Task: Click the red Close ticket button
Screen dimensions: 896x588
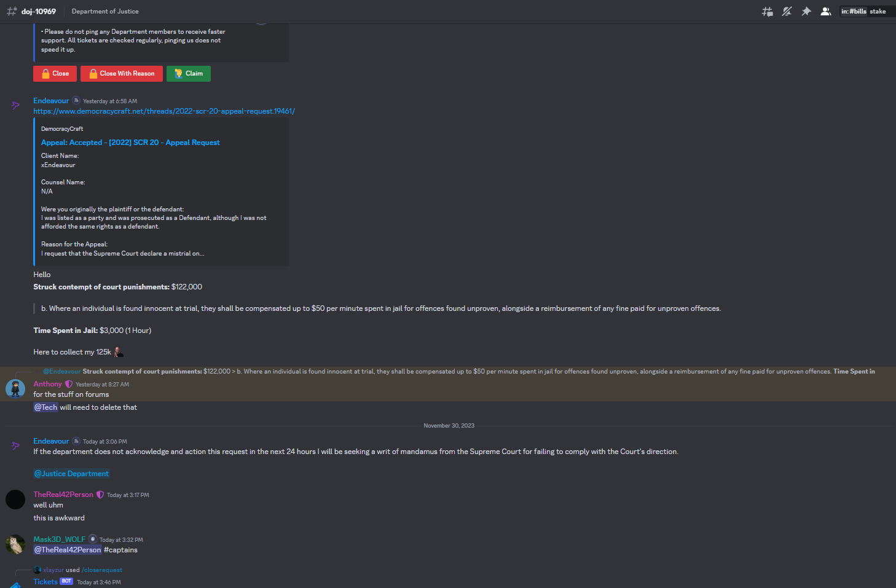Action: (55, 74)
